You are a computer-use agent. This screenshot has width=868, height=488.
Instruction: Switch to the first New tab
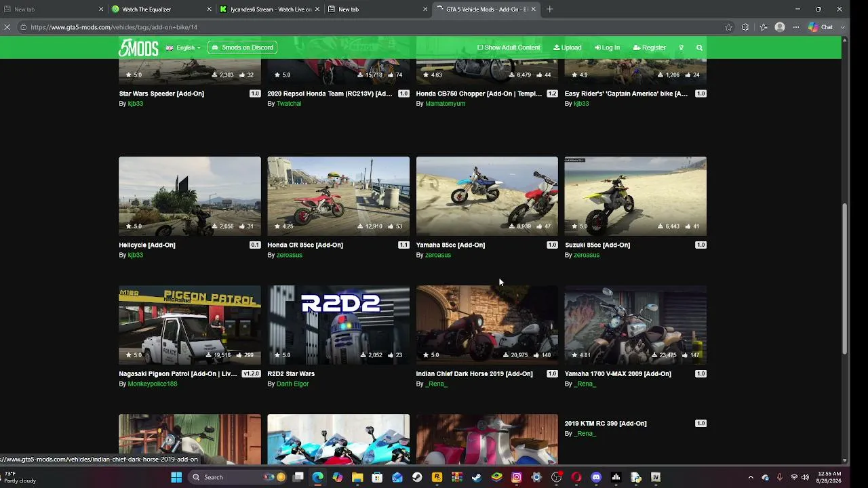click(x=53, y=9)
